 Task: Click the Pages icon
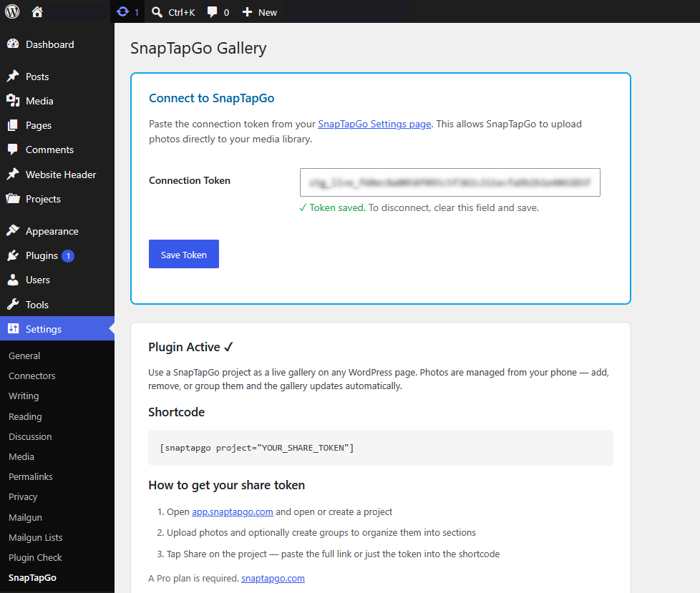point(13,125)
